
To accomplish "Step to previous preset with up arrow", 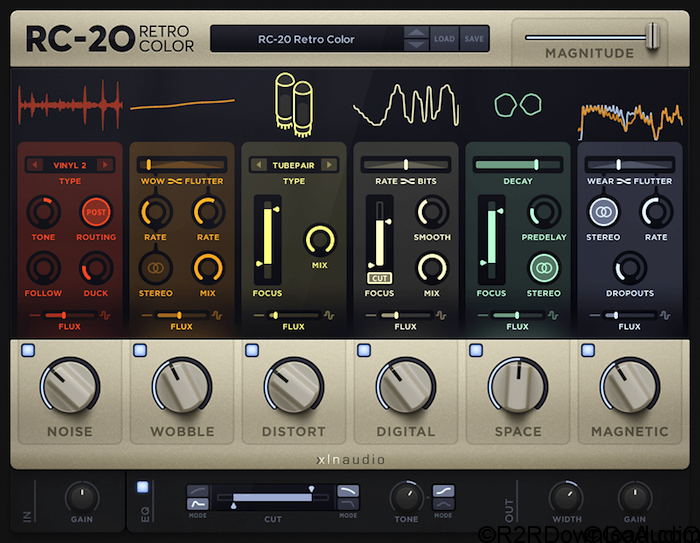I will [416, 32].
